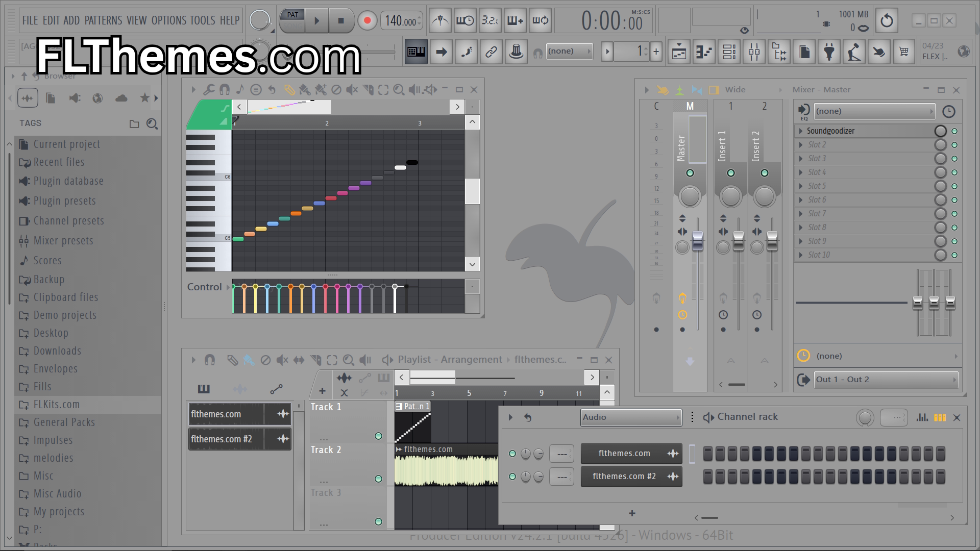Expand the Slot 3 arrow menu

click(801, 159)
